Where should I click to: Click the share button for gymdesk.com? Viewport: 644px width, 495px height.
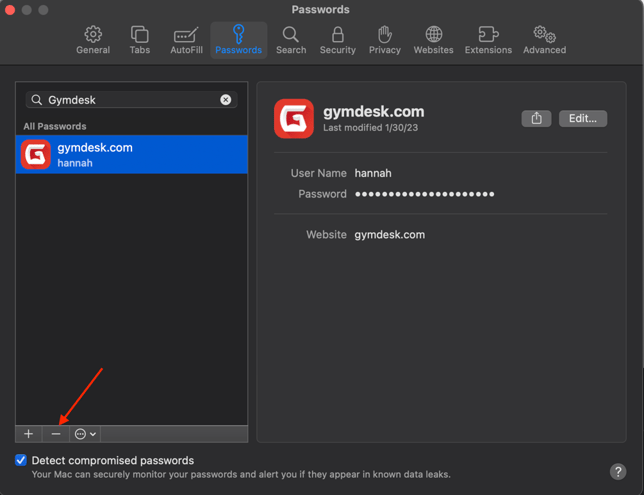click(x=536, y=118)
